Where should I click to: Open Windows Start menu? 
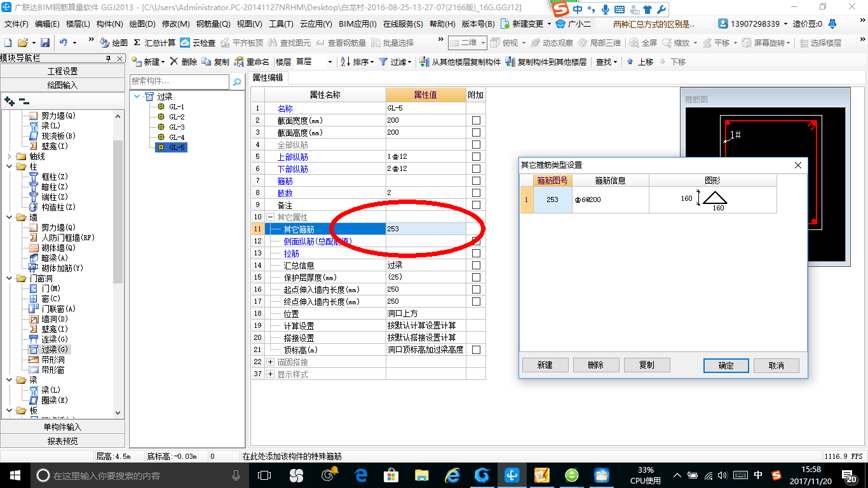point(14,475)
